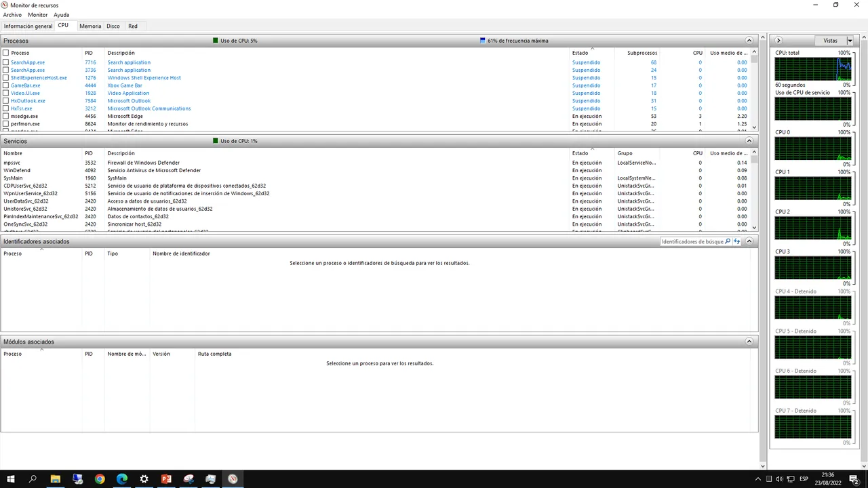The width and height of the screenshot is (868, 488).
Task: Check the Video.UI.exe checkbox
Action: tap(6, 93)
